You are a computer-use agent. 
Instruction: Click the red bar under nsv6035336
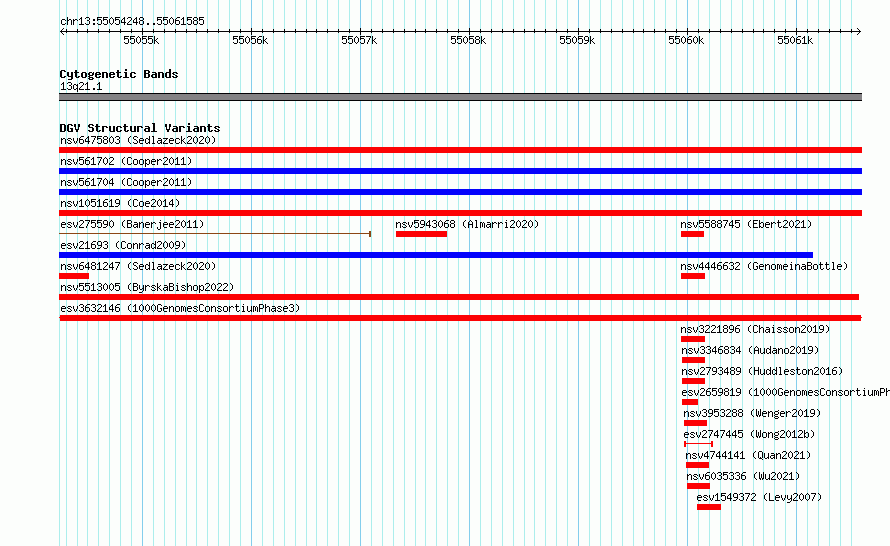698,486
